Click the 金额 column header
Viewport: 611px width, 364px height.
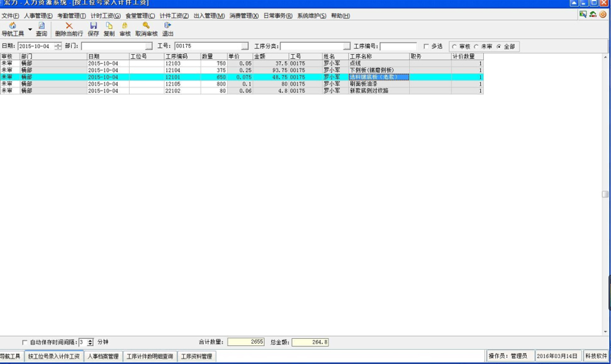tap(271, 57)
